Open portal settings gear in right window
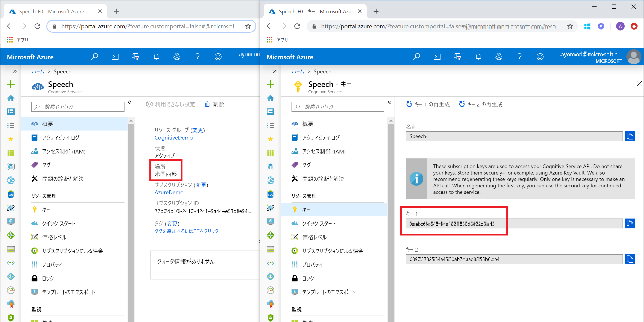Image resolution: width=644 pixels, height=322 pixels. [x=498, y=57]
